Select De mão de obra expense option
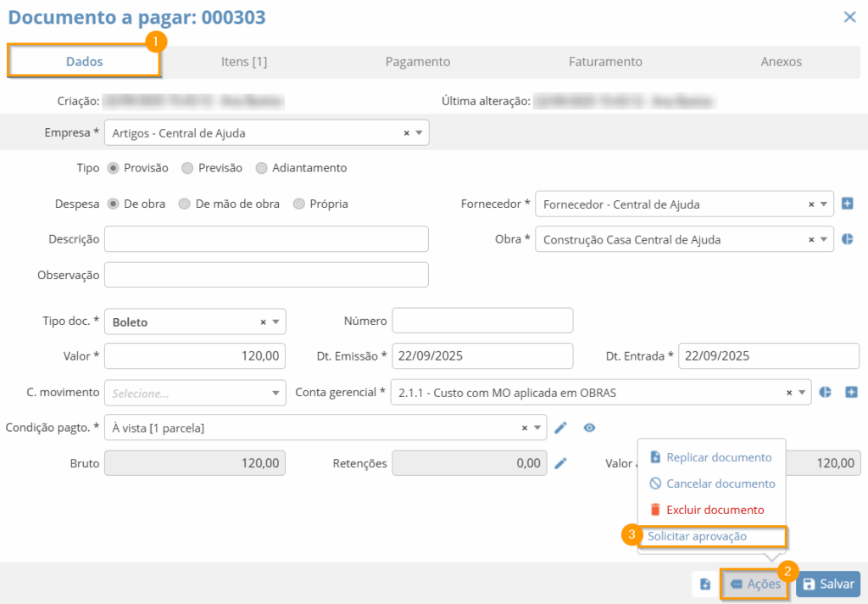This screenshot has width=868, height=604. tap(185, 204)
